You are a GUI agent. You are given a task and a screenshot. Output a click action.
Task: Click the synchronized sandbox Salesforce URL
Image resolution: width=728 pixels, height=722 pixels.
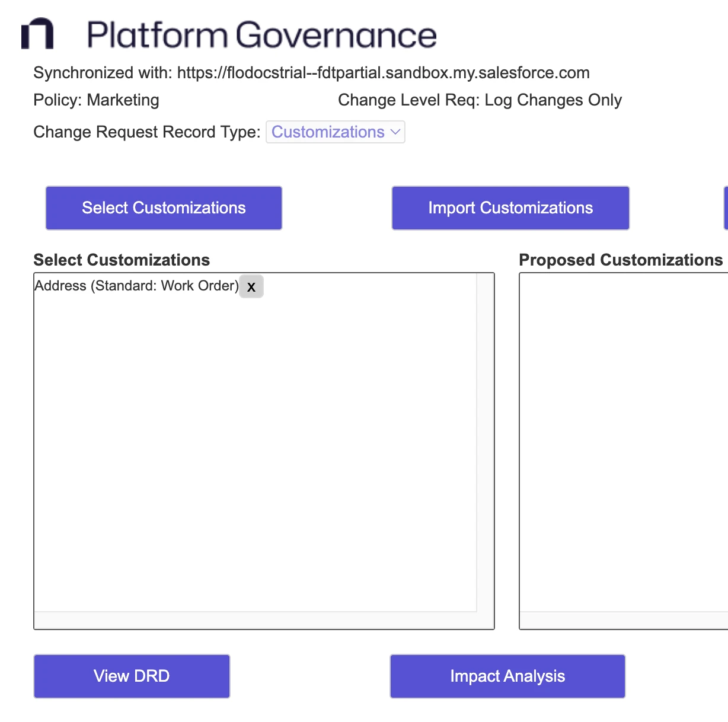click(x=383, y=73)
